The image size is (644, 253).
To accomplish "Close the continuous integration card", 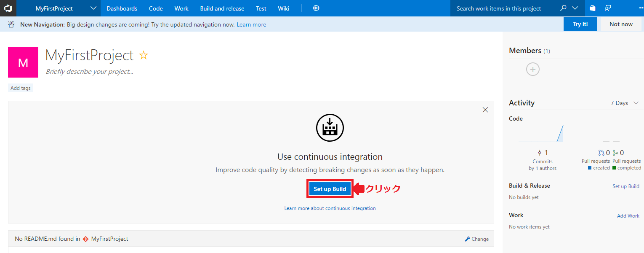I will point(485,110).
